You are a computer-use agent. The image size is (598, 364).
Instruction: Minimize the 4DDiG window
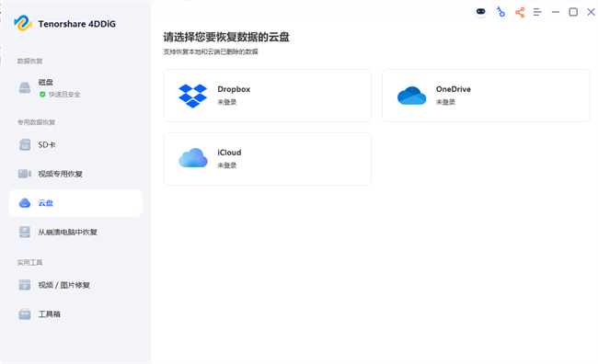(556, 12)
